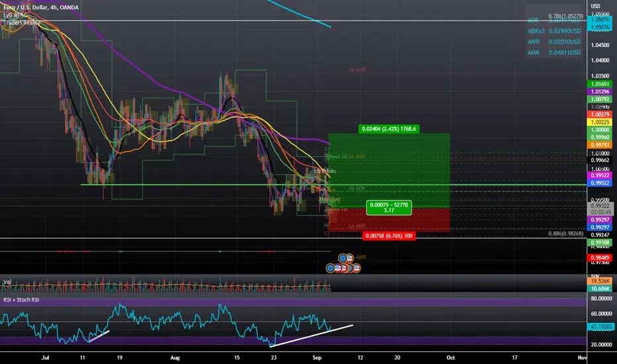The height and width of the screenshot is (364, 617).
Task: Click the Hi-ADR level label in green zone
Action: point(357,189)
